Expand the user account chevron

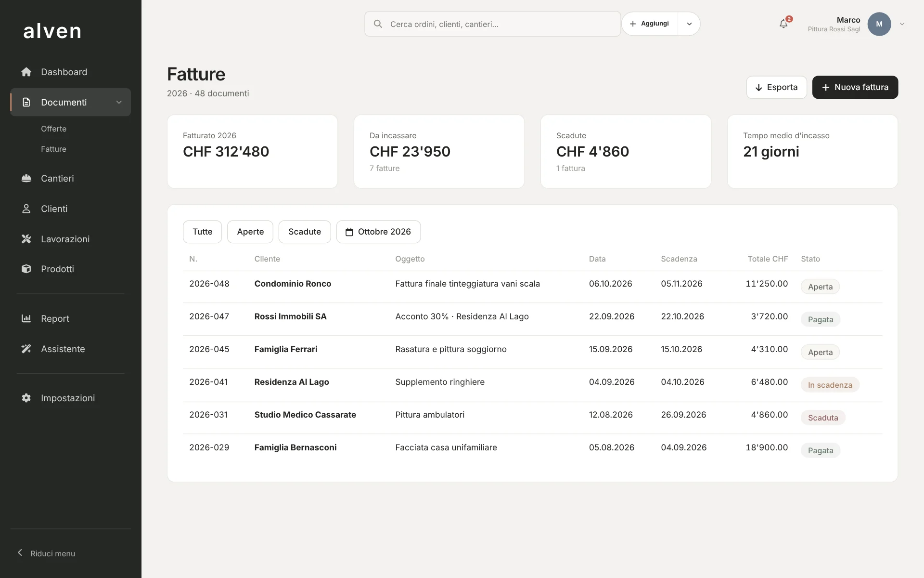(902, 24)
